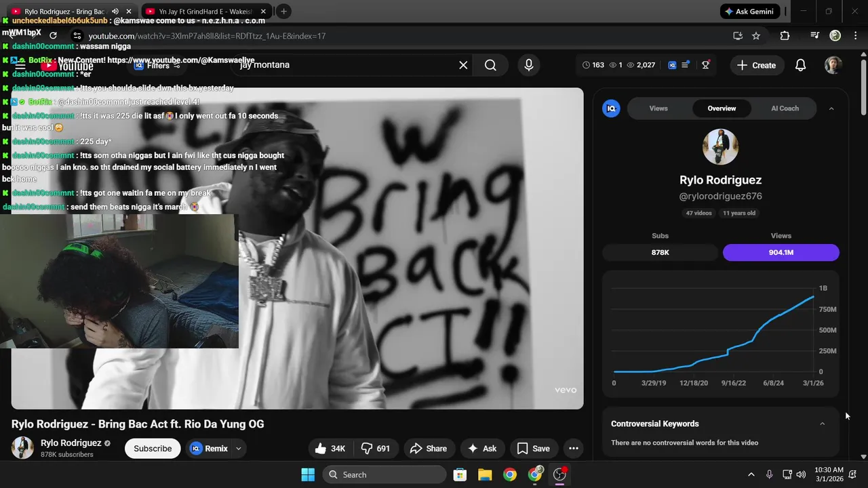Image resolution: width=868 pixels, height=488 pixels.
Task: Close the Rylo Rodriguez Bring Bac tab
Action: [x=129, y=12]
